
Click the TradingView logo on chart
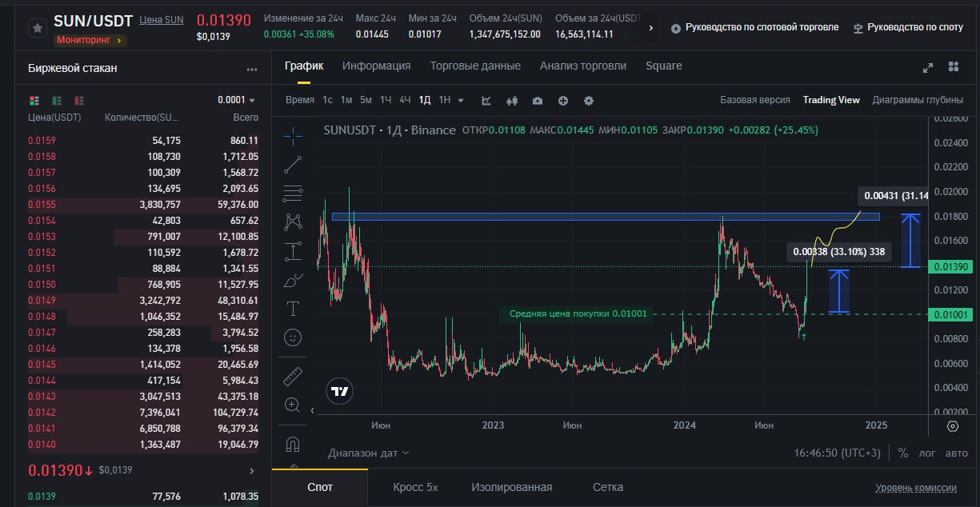(x=340, y=391)
